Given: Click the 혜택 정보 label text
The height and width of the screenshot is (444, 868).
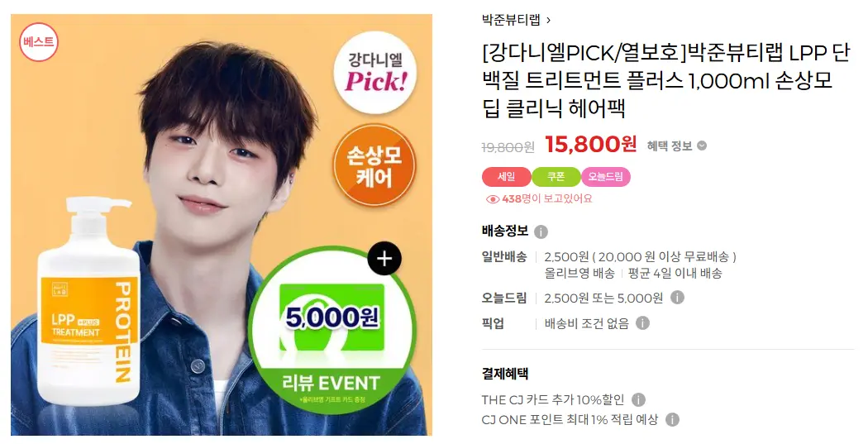Looking at the screenshot, I should click(670, 146).
